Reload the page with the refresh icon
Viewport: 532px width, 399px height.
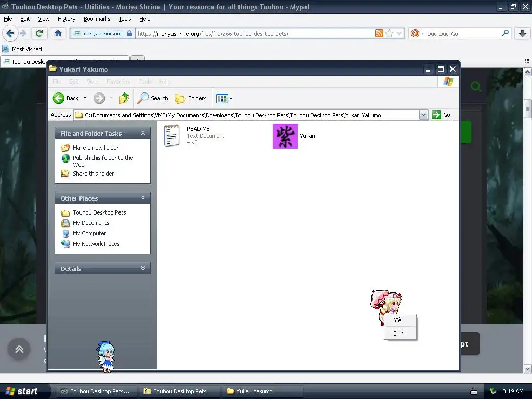pos(39,33)
